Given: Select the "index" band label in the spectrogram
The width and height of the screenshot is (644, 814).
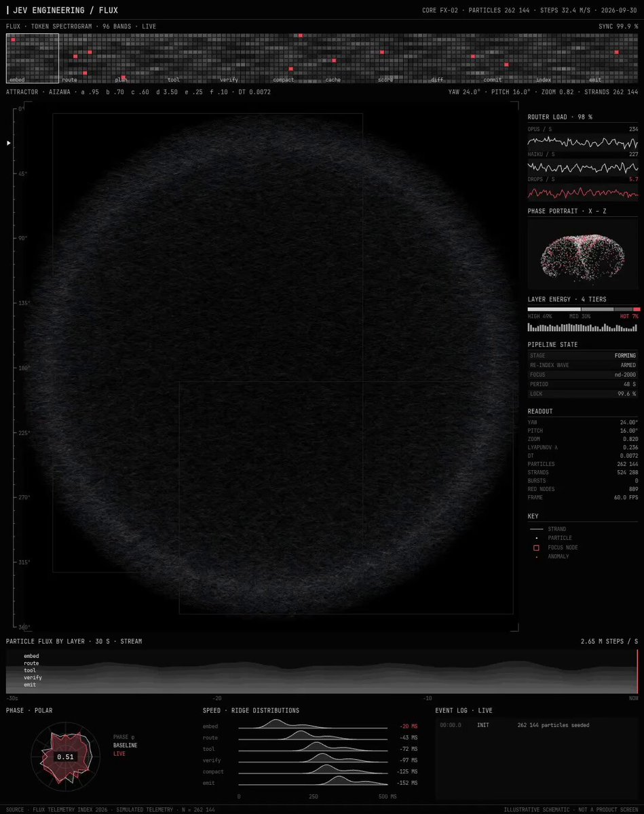Looking at the screenshot, I should point(544,80).
